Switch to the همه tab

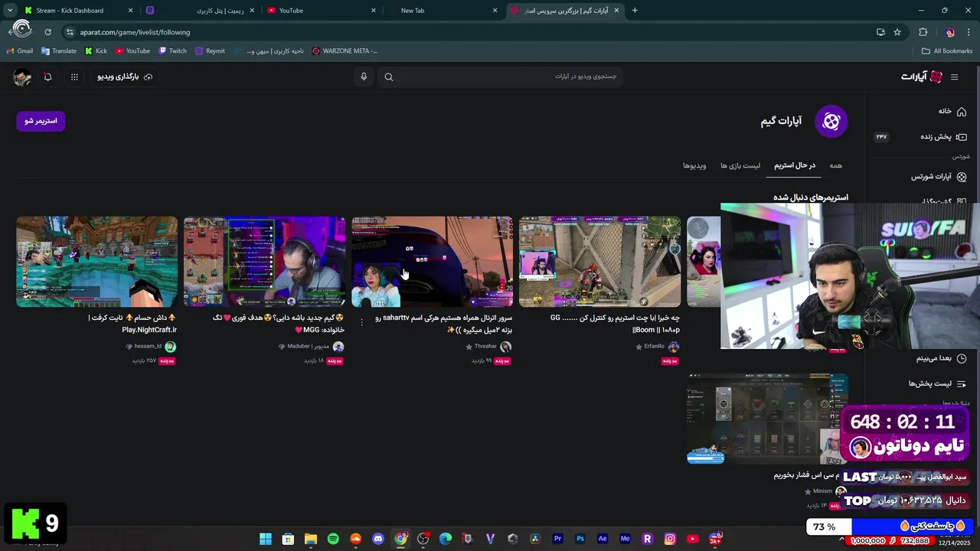835,165
